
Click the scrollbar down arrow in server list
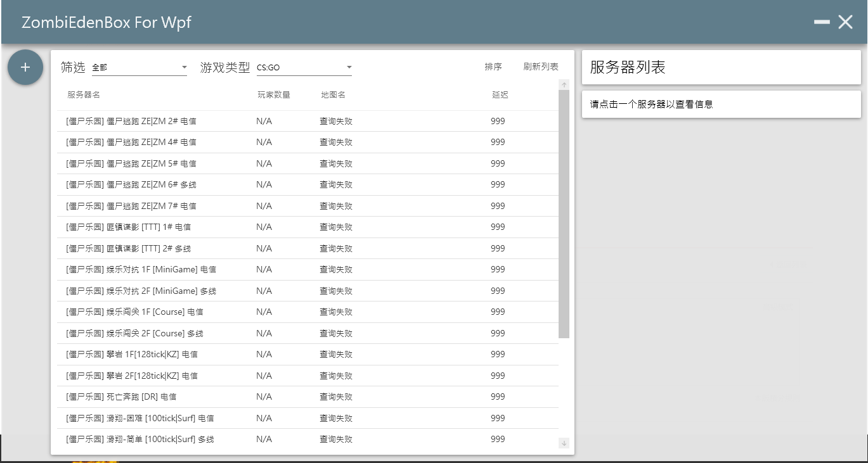point(564,443)
